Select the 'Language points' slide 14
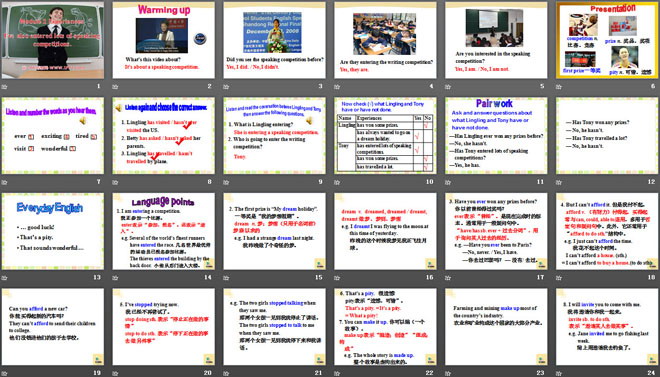Viewport: 660px width, 377px height. [x=164, y=231]
